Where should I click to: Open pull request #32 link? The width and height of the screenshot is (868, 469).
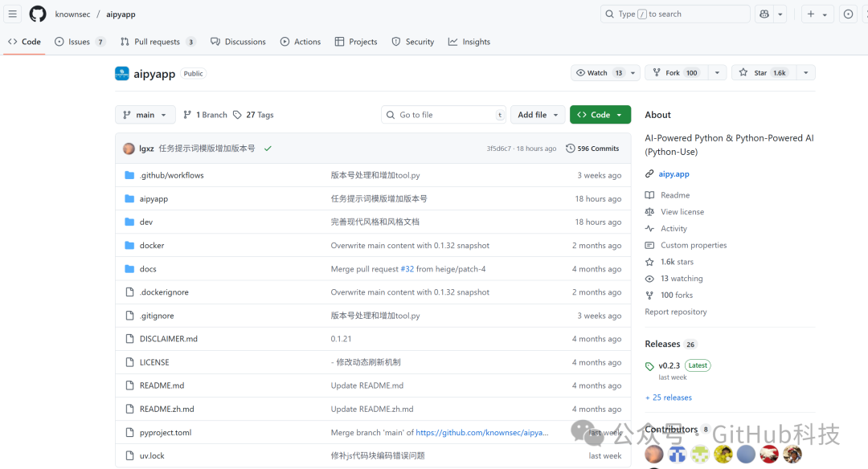pos(407,269)
